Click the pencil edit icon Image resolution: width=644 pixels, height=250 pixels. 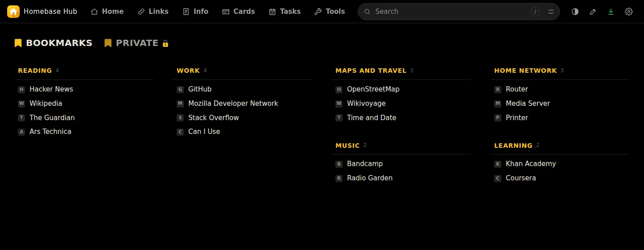tap(593, 12)
